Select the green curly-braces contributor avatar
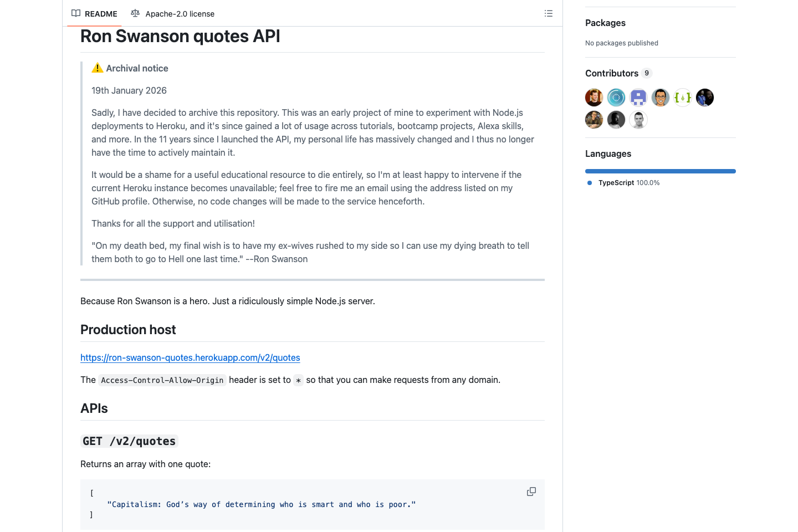Image resolution: width=798 pixels, height=532 pixels. tap(682, 97)
